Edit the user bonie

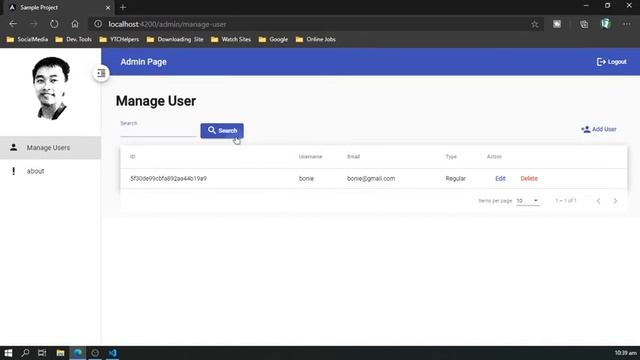pos(500,178)
